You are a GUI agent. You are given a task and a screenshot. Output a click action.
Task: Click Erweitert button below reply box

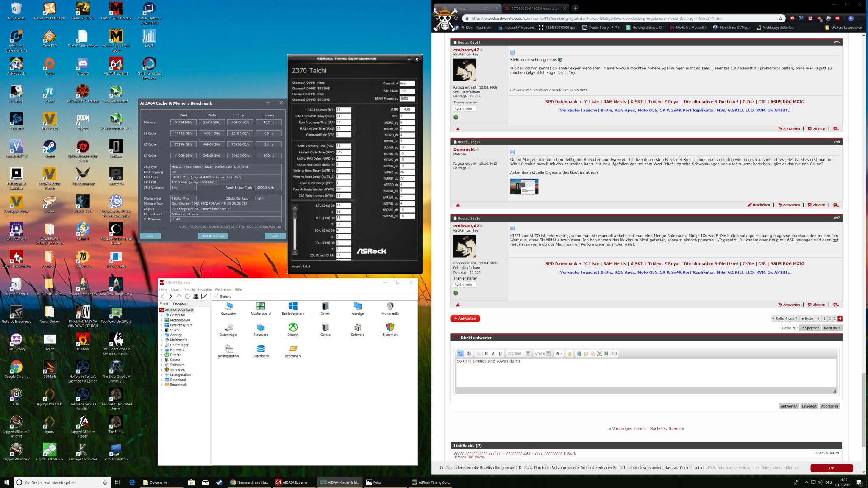[x=809, y=406]
